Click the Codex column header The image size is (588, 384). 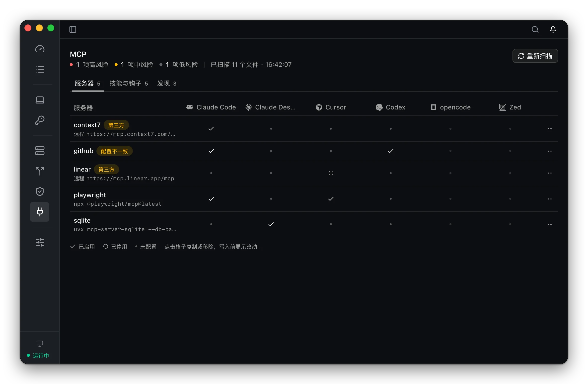coord(390,107)
